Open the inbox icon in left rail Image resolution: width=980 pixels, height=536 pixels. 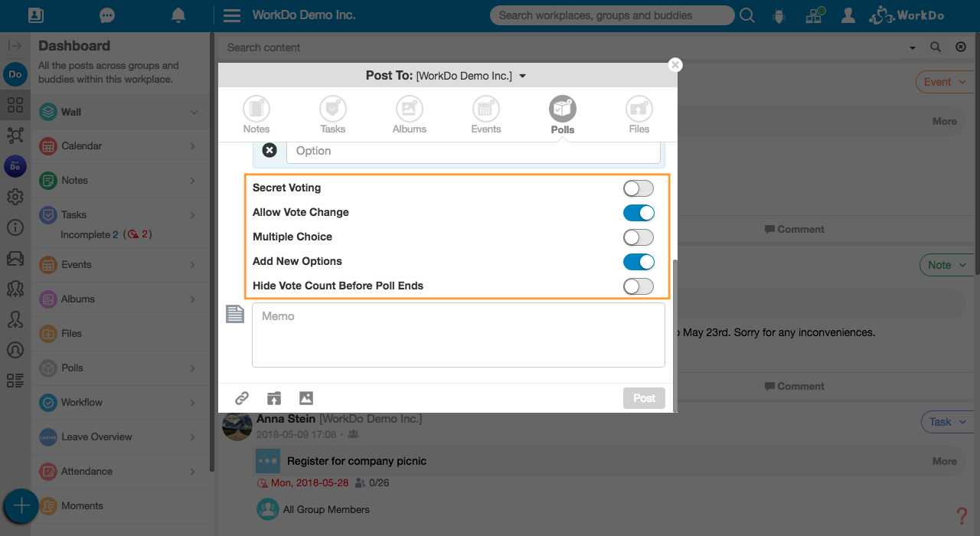coord(15,258)
